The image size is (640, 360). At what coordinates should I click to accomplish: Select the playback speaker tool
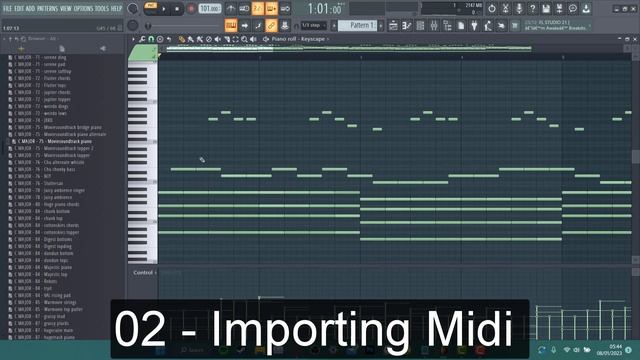click(253, 39)
